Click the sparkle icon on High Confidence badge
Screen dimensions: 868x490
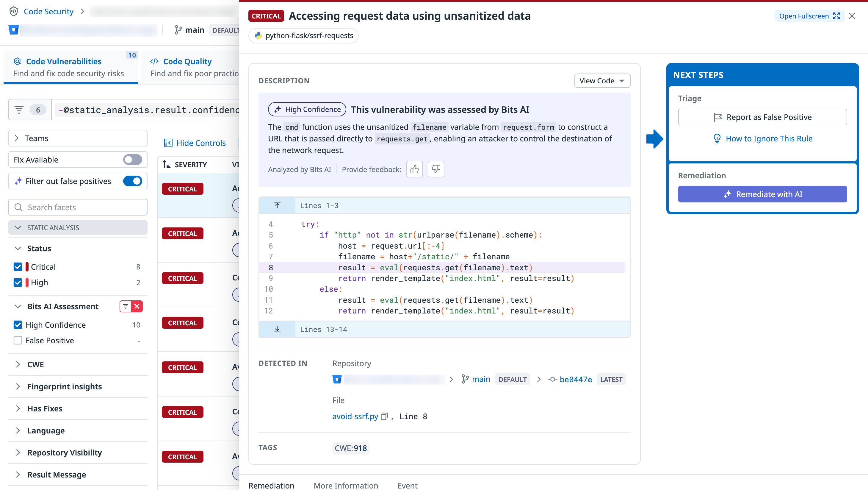278,109
